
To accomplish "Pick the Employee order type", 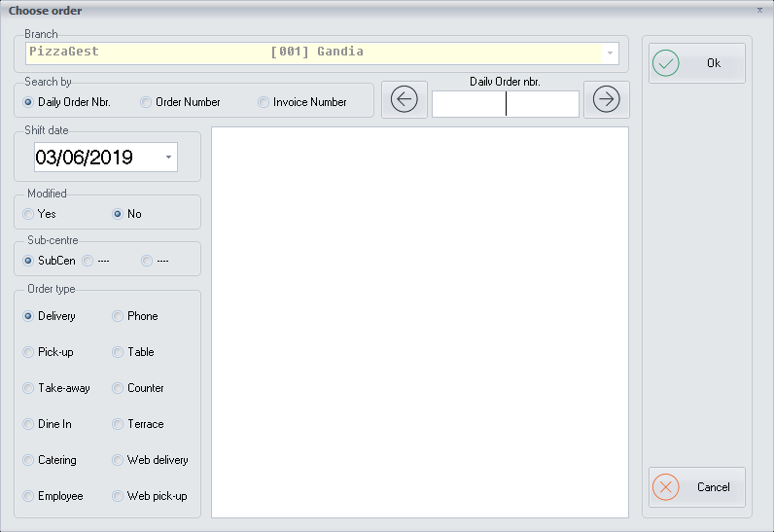I will point(29,496).
